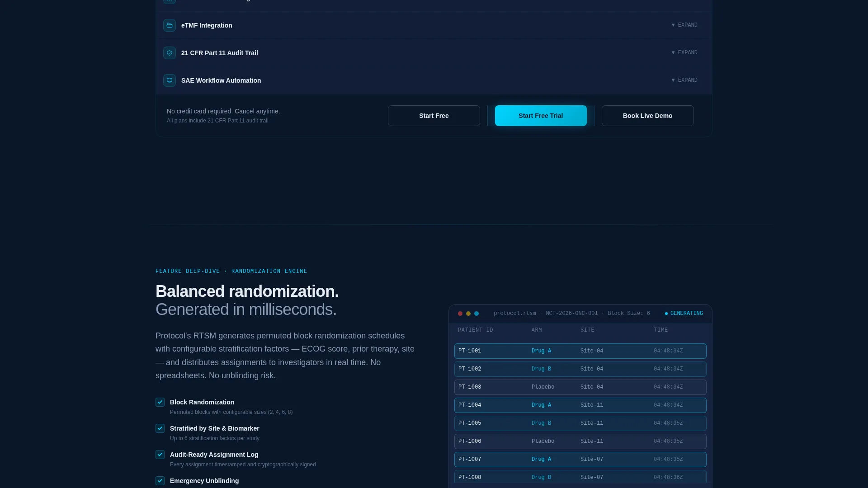
Task: Click 'FEATURE DEEP-DIVE · RANDOMIZATION ENGINE' label
Action: (231, 272)
